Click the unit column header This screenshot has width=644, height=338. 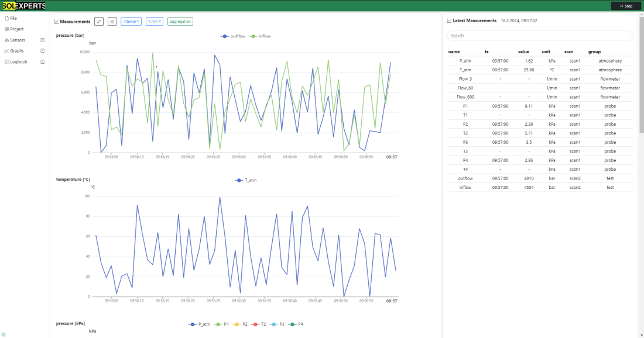pyautogui.click(x=546, y=51)
